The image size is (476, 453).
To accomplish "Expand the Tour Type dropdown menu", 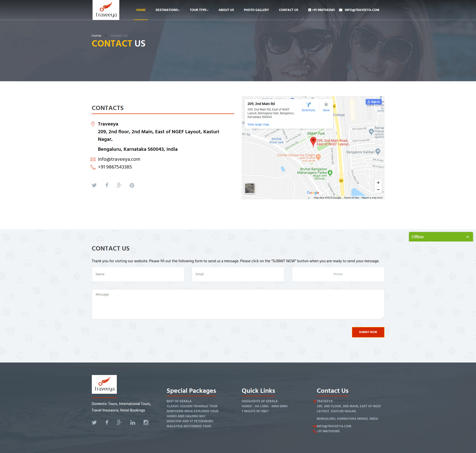I will 199,10.
